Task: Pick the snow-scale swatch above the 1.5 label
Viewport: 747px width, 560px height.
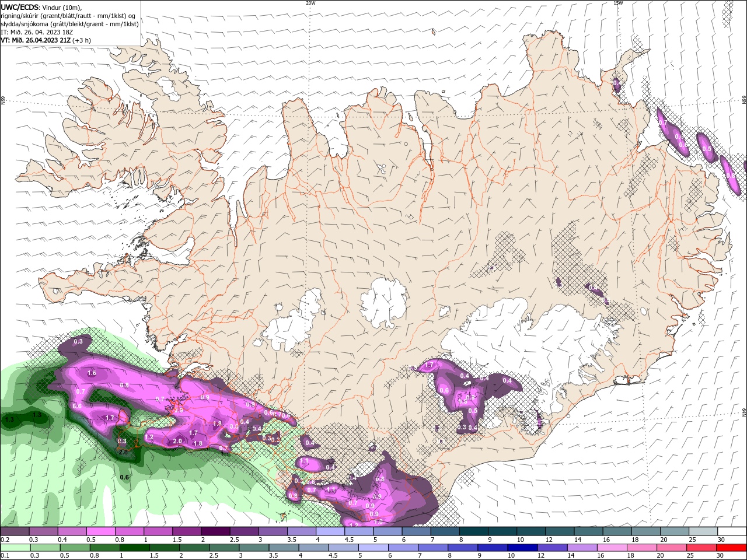Action: click(187, 531)
